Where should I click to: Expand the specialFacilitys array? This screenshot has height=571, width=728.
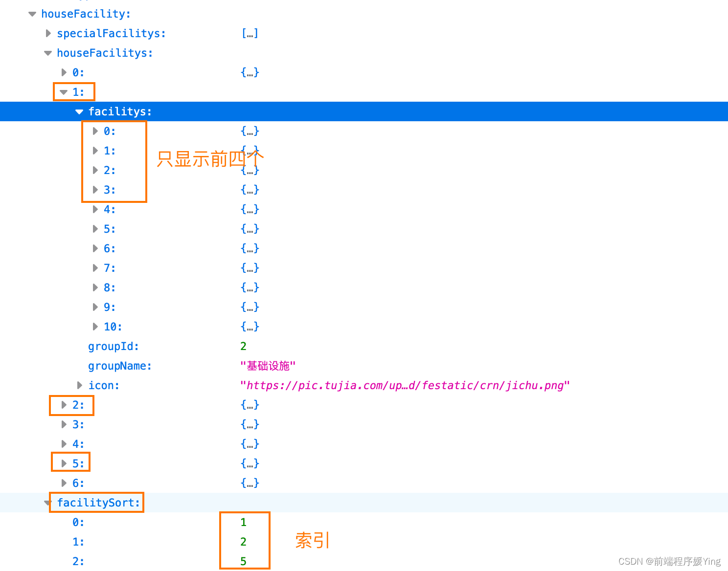48,33
